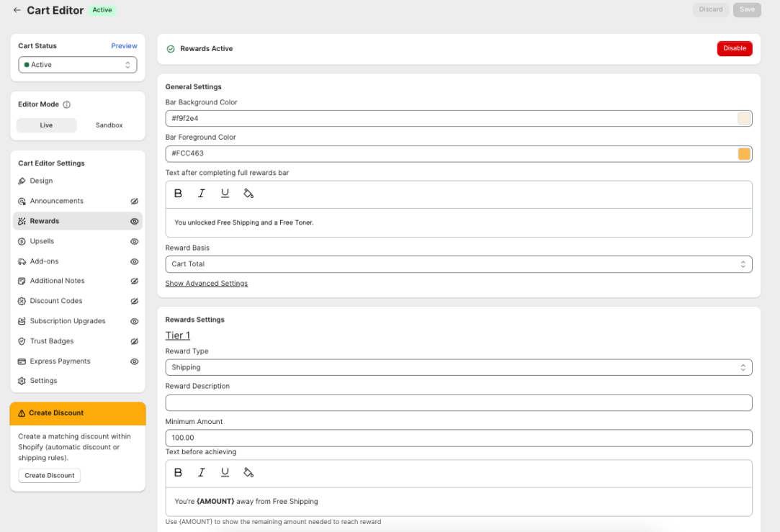Click the back arrow beside Cart Editor

coord(17,10)
